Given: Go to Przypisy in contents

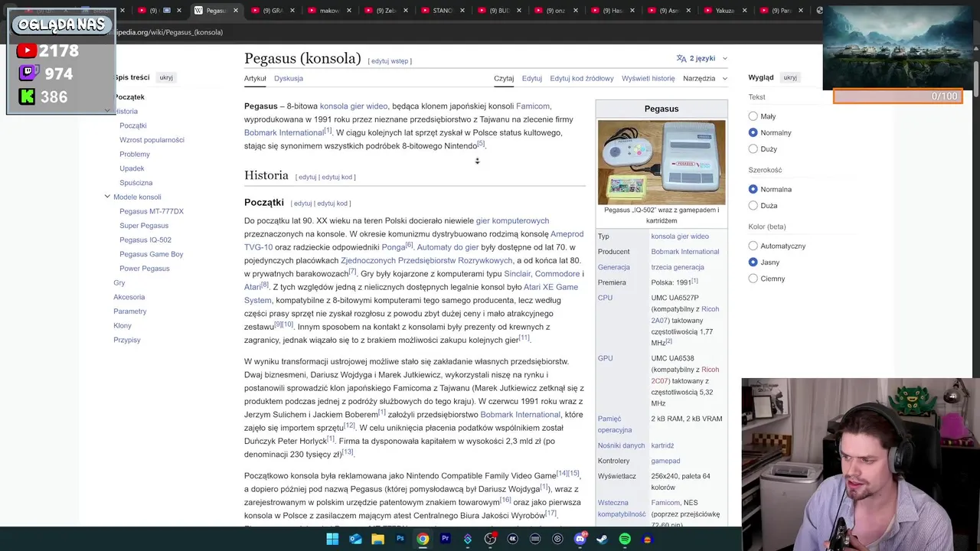Looking at the screenshot, I should (127, 340).
